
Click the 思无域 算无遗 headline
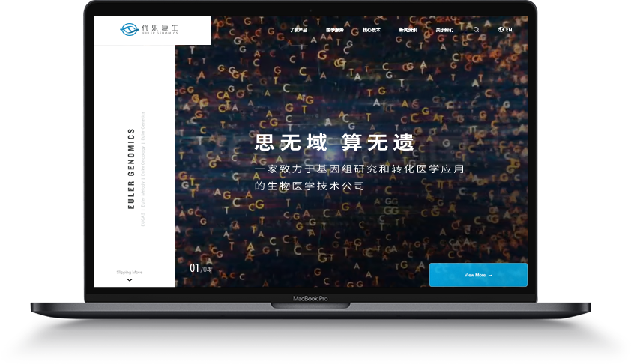click(x=334, y=142)
